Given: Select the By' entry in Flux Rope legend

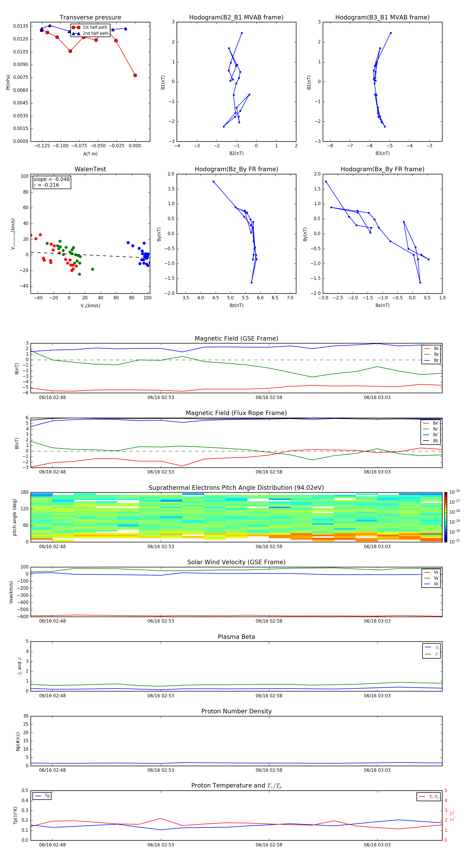Looking at the screenshot, I should coord(431,429).
